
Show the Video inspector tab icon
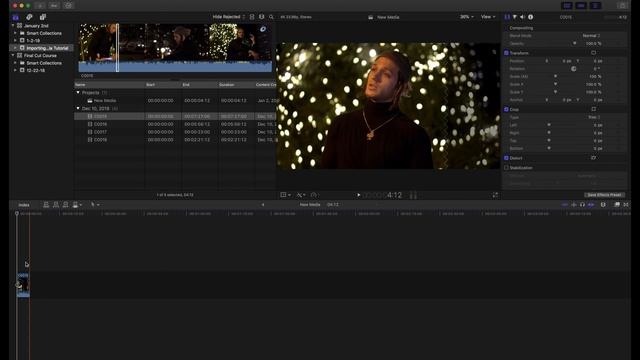pyautogui.click(x=507, y=17)
